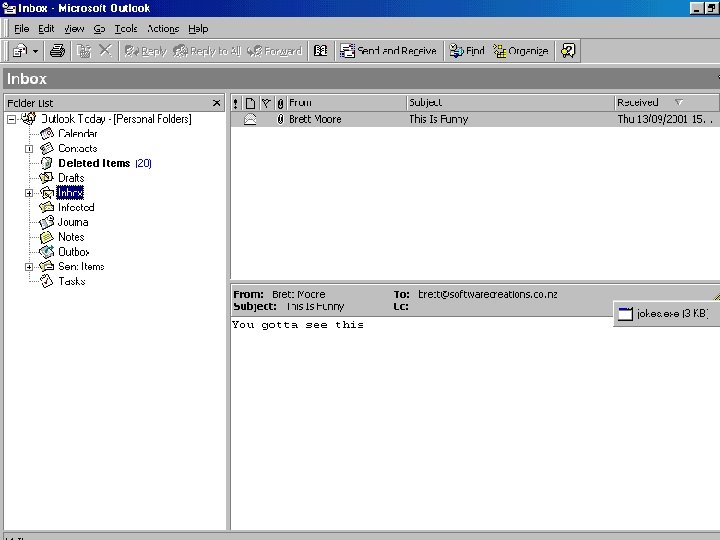Click the Notes folder icon

[x=46, y=237]
